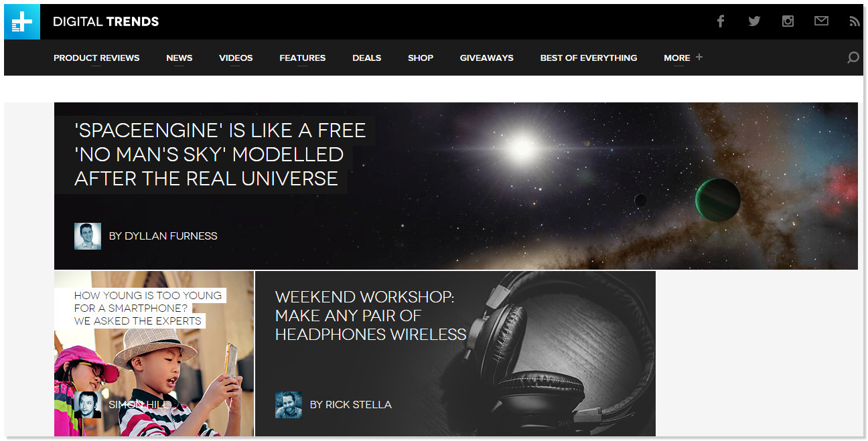Image resolution: width=868 pixels, height=441 pixels.
Task: Go to the News section
Action: (179, 58)
